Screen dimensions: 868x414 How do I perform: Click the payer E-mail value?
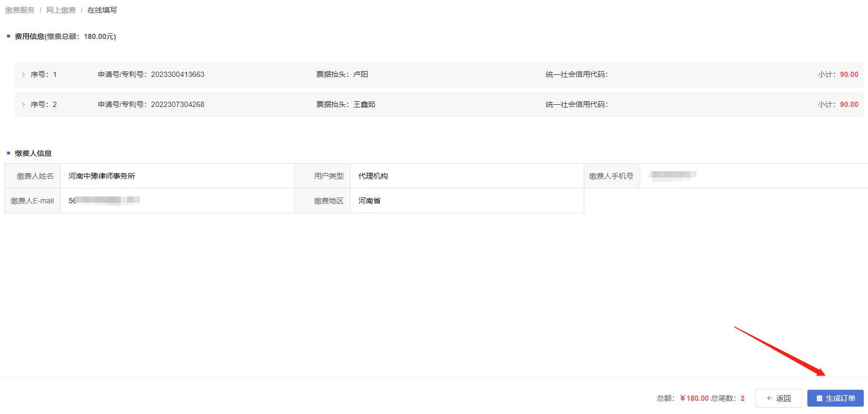(x=104, y=201)
